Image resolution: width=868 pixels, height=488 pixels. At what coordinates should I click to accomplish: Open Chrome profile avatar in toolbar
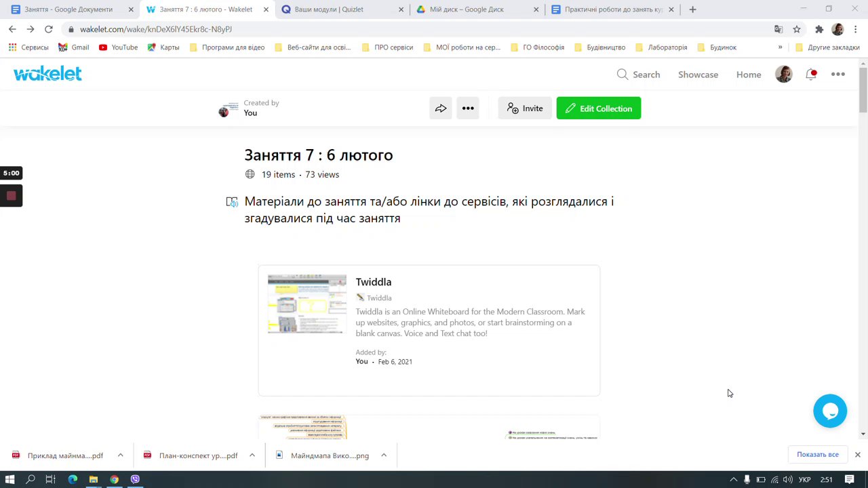tap(837, 29)
